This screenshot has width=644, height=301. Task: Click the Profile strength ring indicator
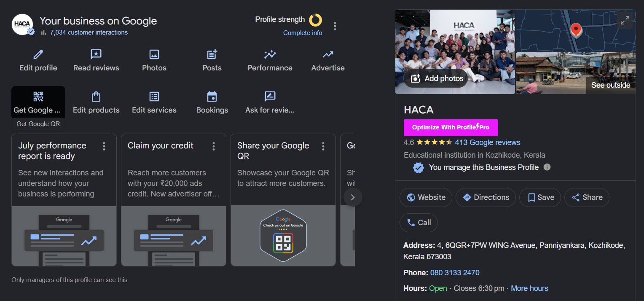315,20
